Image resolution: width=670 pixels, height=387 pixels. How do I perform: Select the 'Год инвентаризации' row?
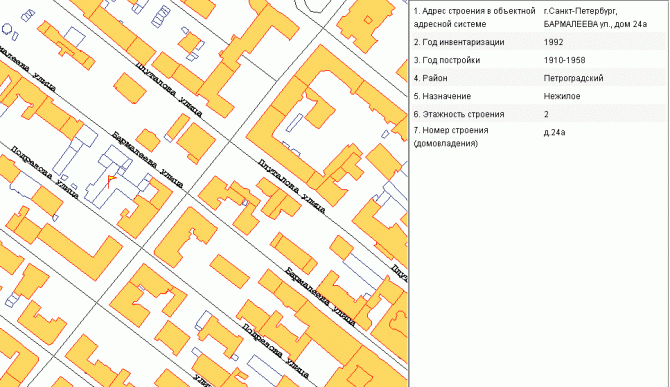coord(538,42)
